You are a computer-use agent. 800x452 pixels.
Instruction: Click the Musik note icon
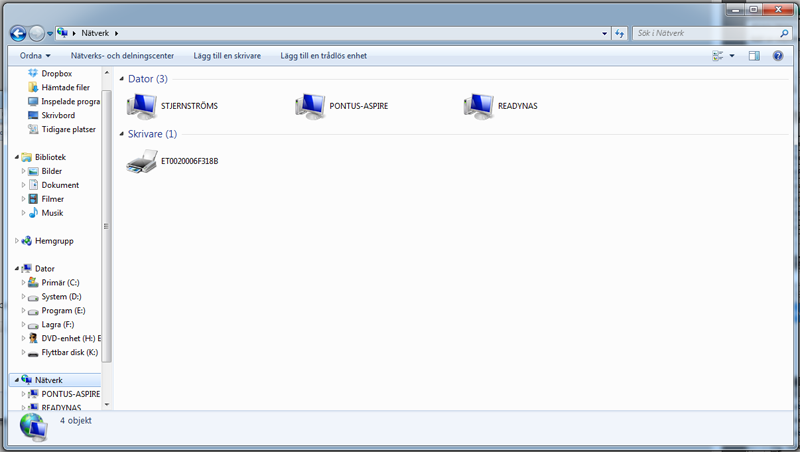(x=33, y=213)
